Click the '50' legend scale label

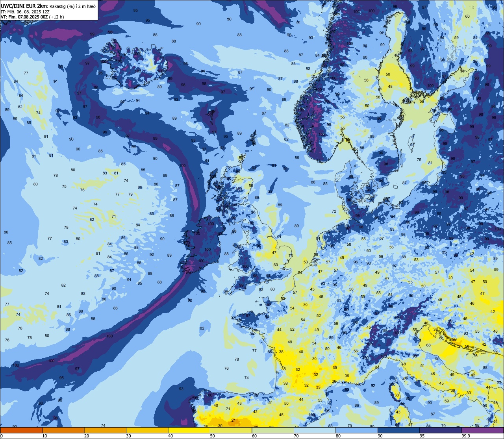pos(212,436)
